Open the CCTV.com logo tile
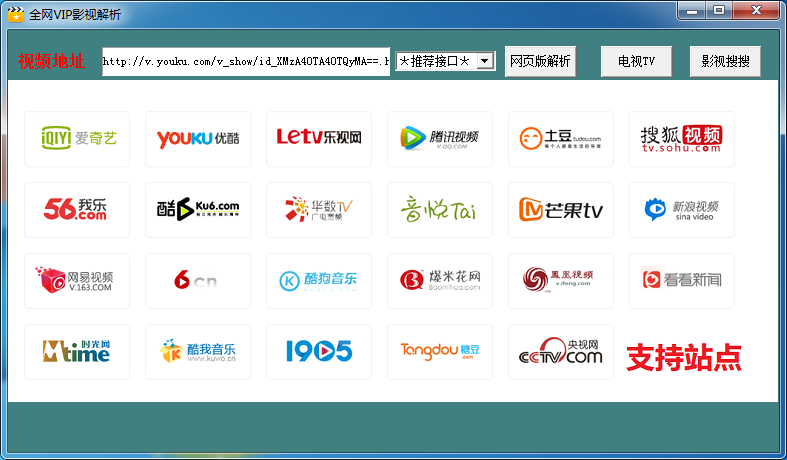This screenshot has width=787, height=460. [x=561, y=352]
